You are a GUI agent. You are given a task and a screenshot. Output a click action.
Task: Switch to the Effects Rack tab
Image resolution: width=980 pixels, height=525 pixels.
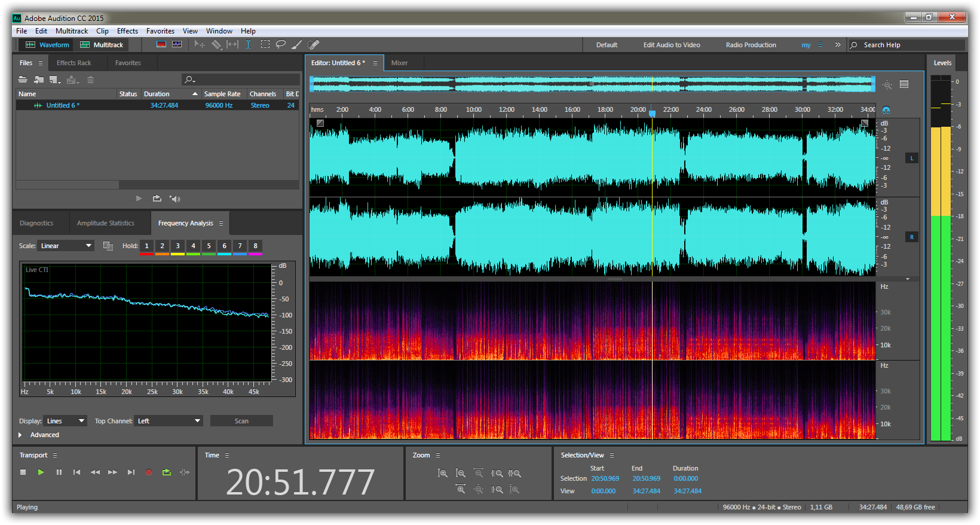tap(74, 63)
